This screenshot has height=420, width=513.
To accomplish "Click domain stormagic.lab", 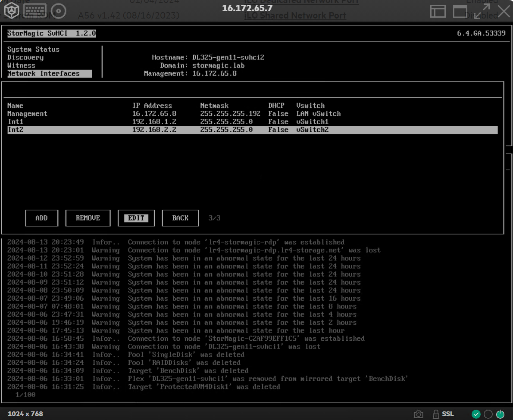I will [x=218, y=65].
